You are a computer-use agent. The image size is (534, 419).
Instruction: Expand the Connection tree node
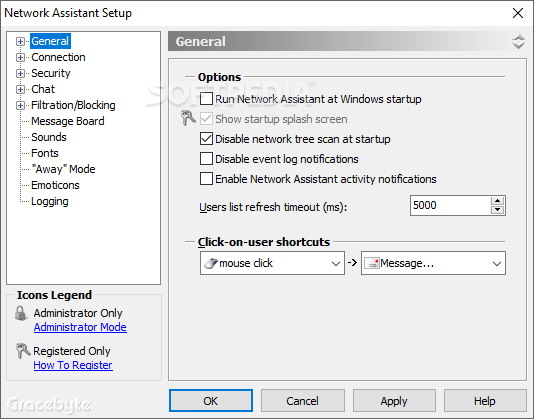click(x=20, y=57)
